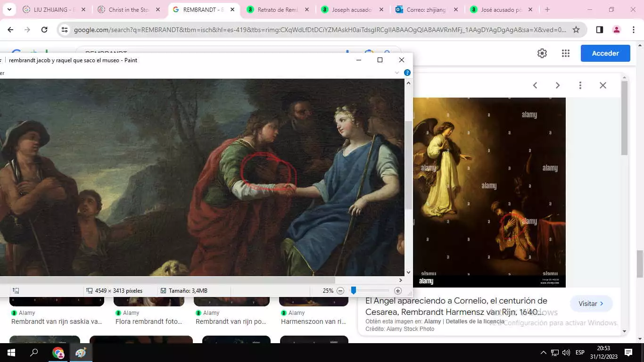Viewport: 644px width, 362px height.
Task: Close the active REMBRANDT tab
Action: 232,9
